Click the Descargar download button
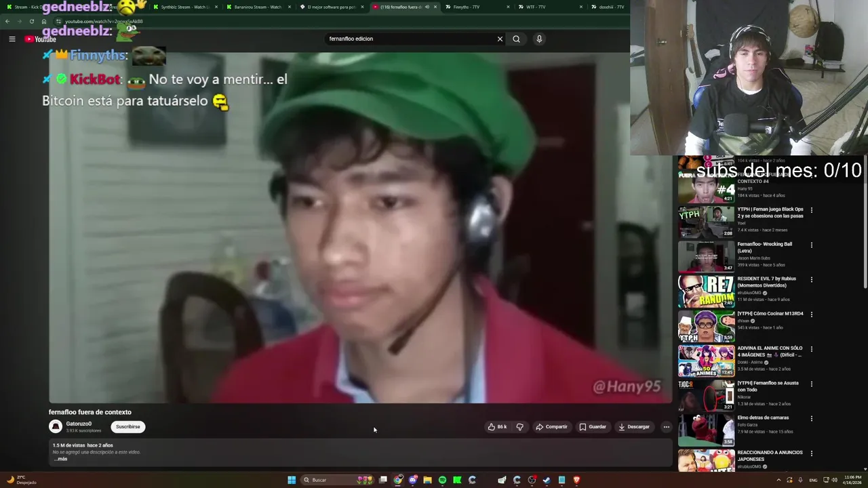The image size is (868, 488). point(634,427)
